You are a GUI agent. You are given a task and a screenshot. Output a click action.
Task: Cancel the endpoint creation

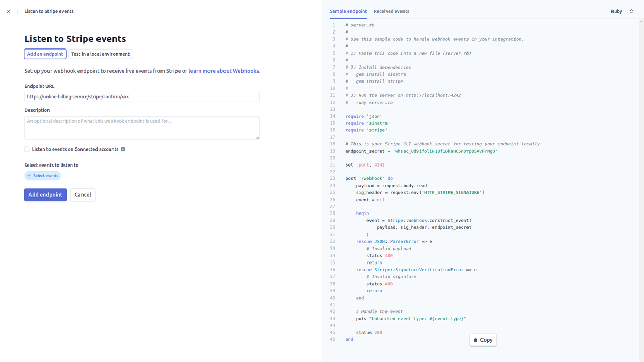[x=83, y=195]
